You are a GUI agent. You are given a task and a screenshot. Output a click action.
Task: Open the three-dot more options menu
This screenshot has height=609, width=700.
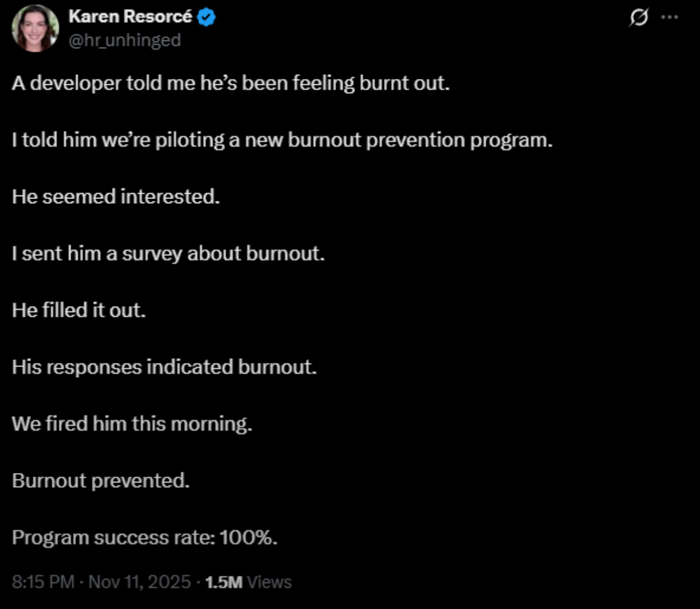point(669,17)
